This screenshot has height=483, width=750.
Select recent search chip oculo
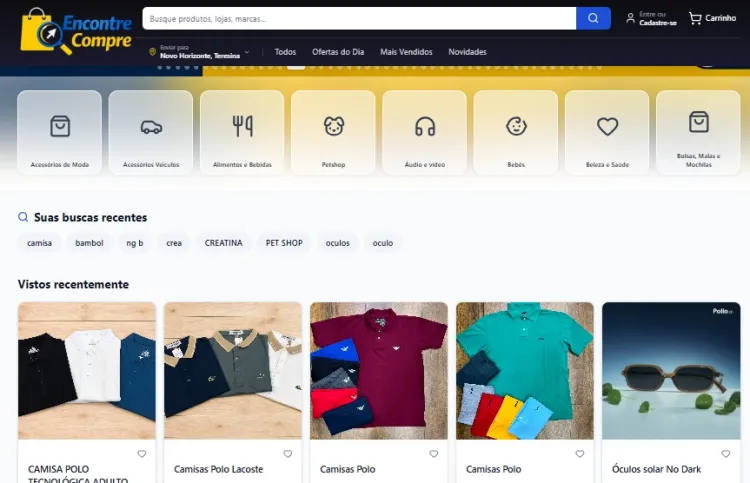tap(383, 243)
